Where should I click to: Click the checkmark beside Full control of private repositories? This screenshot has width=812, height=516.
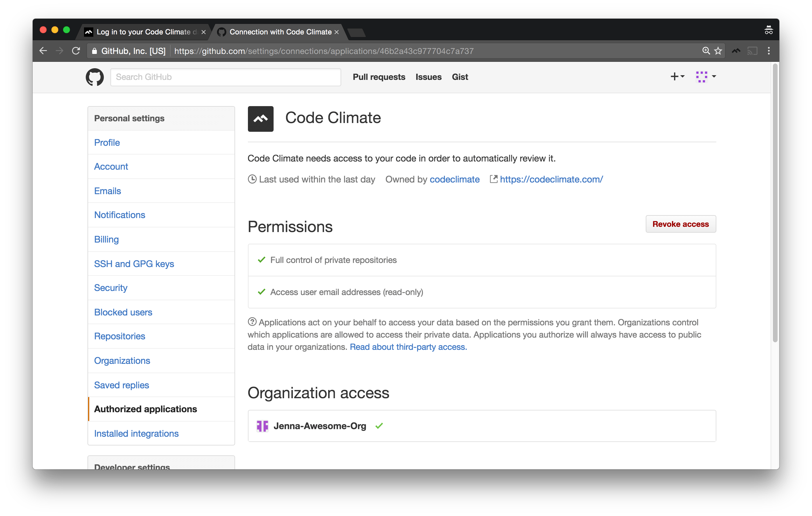pos(261,259)
